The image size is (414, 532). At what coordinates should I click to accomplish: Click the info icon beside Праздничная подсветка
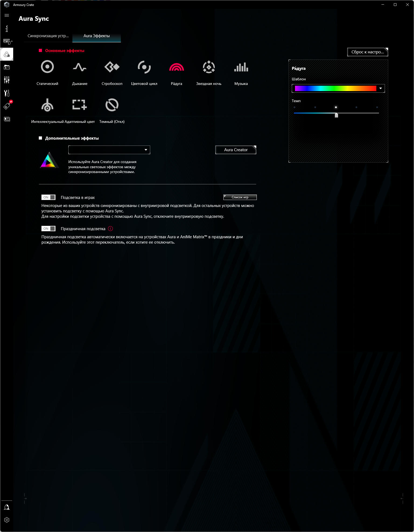pos(110,229)
